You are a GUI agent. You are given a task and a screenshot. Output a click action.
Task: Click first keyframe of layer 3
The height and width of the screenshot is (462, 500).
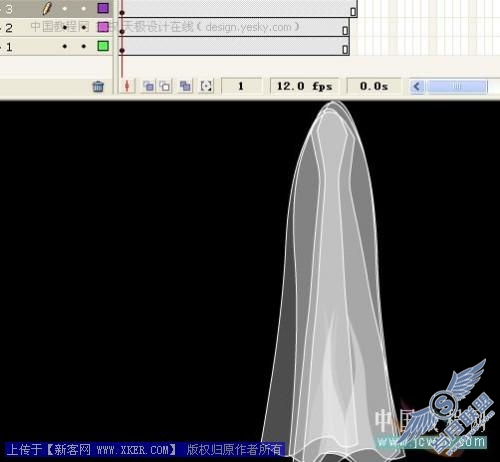point(122,13)
